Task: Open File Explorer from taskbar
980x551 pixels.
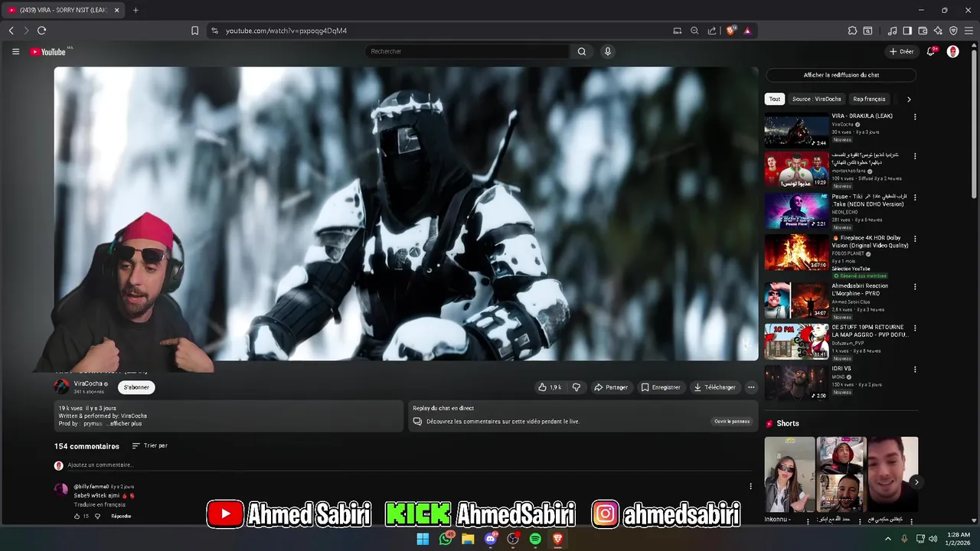Action: click(x=468, y=539)
